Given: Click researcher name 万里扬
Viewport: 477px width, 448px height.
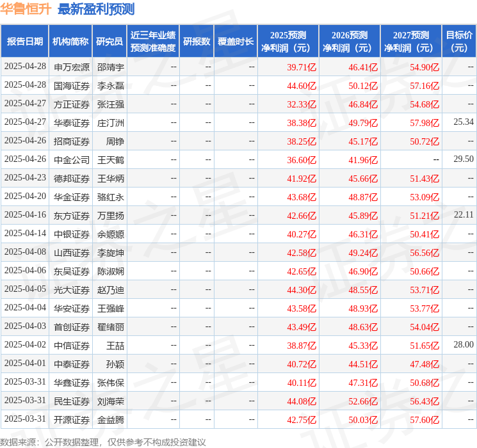Looking at the screenshot, I should point(111,216).
